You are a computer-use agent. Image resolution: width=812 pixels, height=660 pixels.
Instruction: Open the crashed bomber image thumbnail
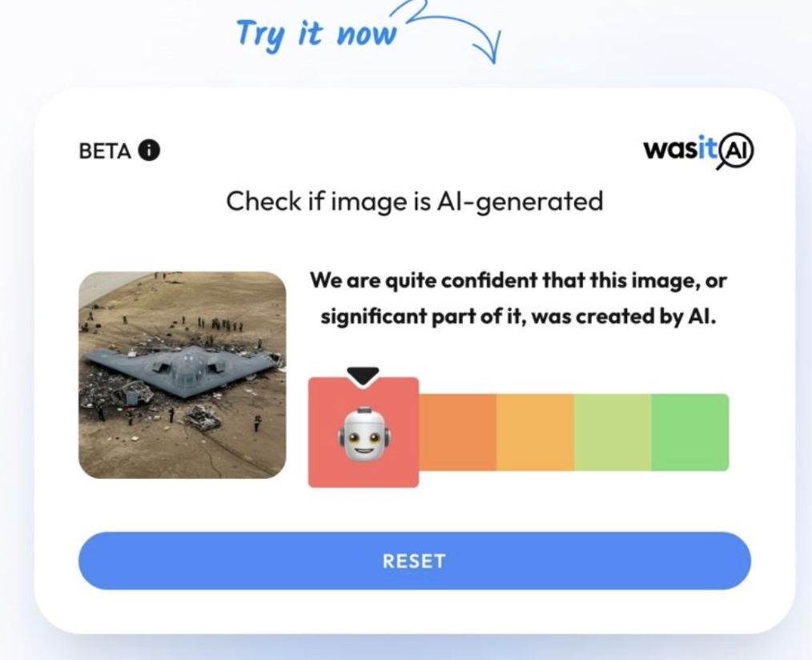tap(183, 375)
